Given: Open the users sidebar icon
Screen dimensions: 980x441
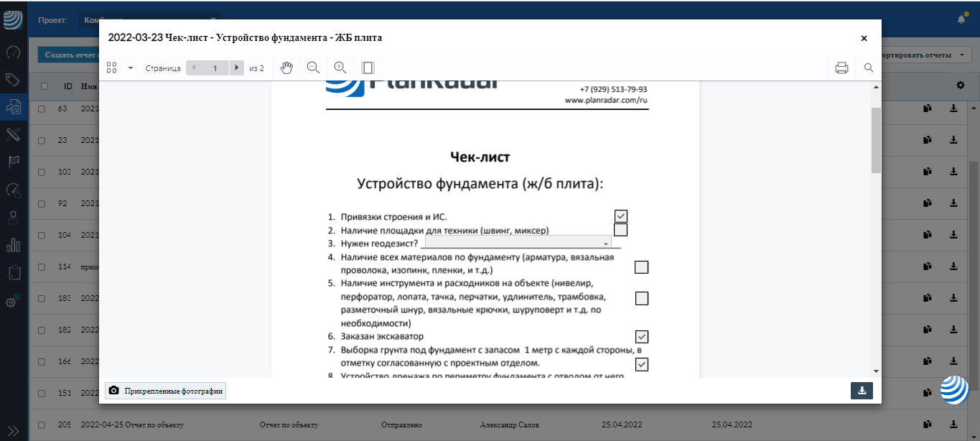Looking at the screenshot, I should tap(13, 217).
